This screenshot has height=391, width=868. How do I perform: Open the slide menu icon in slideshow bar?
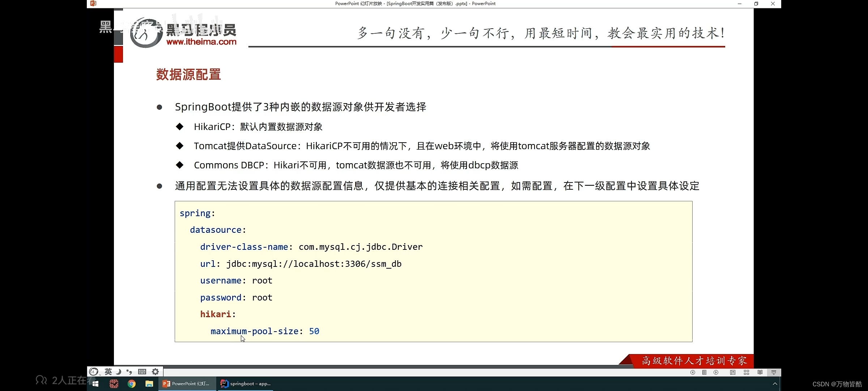click(704, 372)
